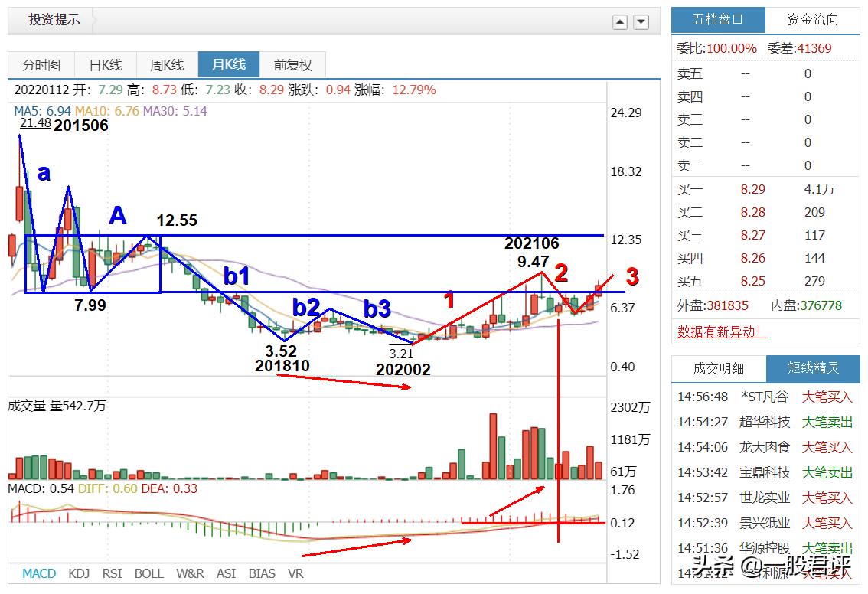Viewport: 868px width, 594px height.
Task: Click 大笔卖出 beside 超华科技
Action: click(827, 422)
